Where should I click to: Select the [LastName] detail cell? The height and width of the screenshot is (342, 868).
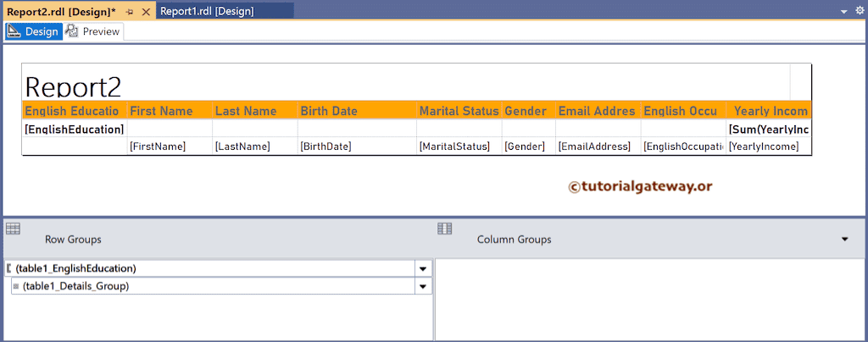(254, 146)
